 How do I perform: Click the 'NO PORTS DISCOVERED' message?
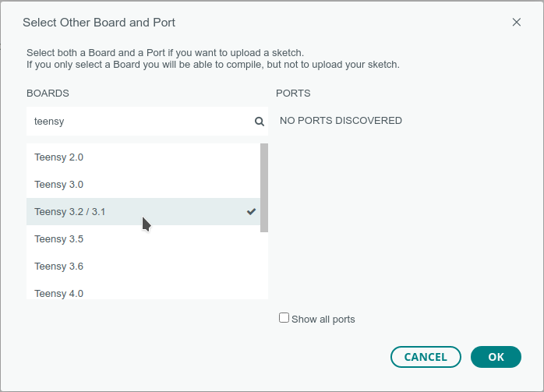(x=341, y=121)
